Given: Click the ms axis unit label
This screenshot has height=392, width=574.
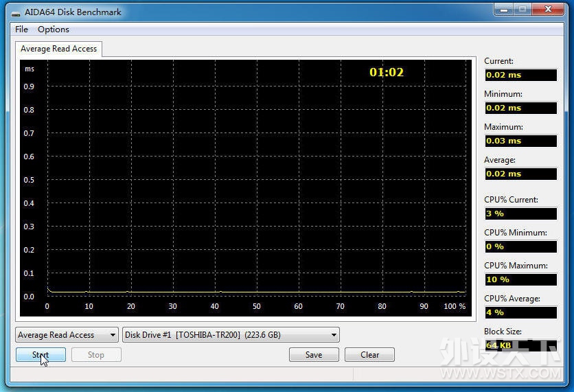Looking at the screenshot, I should pos(30,69).
